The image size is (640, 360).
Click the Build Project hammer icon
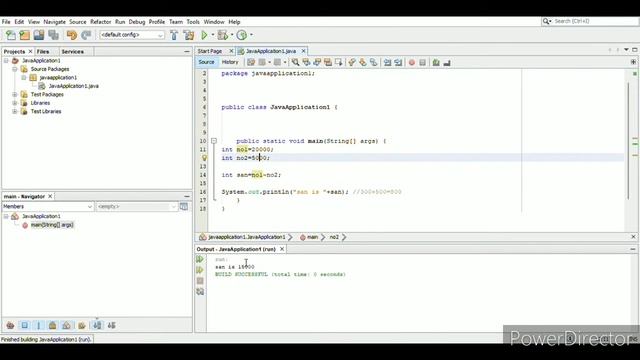pos(174,35)
